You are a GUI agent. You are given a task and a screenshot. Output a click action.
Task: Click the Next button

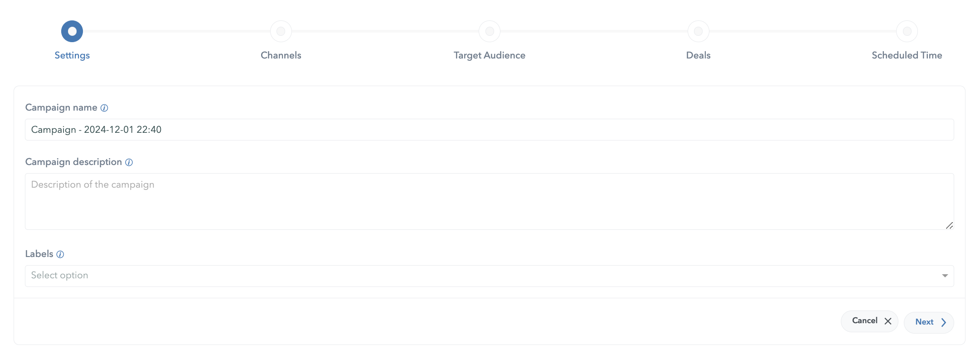click(x=929, y=322)
